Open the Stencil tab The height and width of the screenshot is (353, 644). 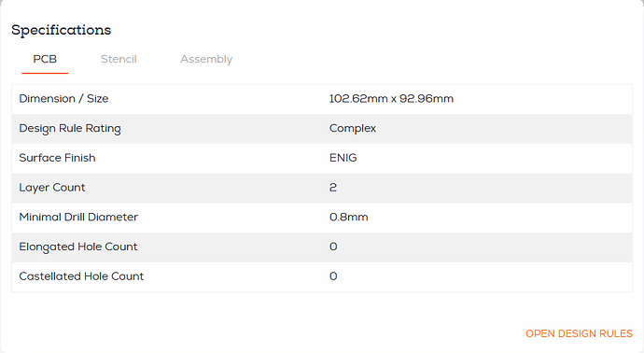point(119,59)
